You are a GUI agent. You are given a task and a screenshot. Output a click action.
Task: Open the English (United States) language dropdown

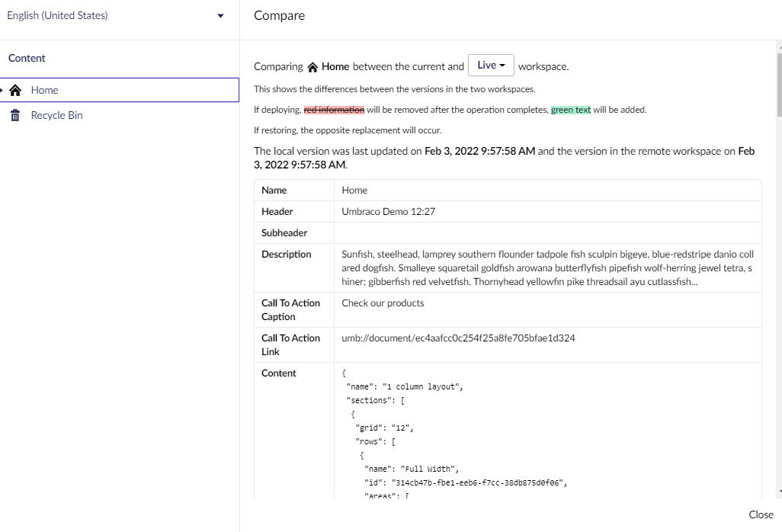pos(115,15)
